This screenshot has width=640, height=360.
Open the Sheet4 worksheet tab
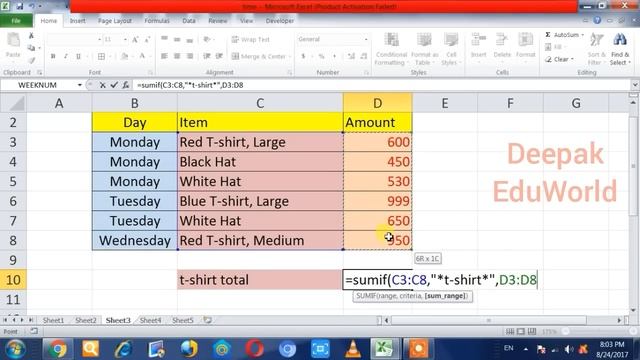click(x=150, y=320)
